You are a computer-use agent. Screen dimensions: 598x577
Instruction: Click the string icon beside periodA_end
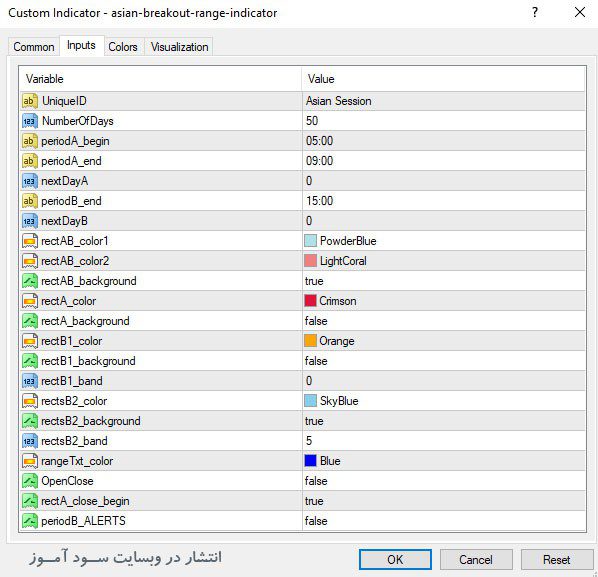tap(30, 161)
